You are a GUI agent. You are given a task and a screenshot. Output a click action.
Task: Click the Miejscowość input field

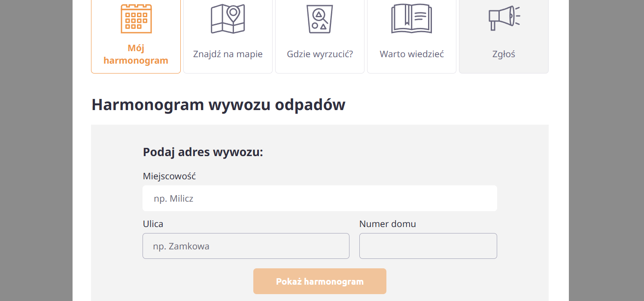(319, 198)
